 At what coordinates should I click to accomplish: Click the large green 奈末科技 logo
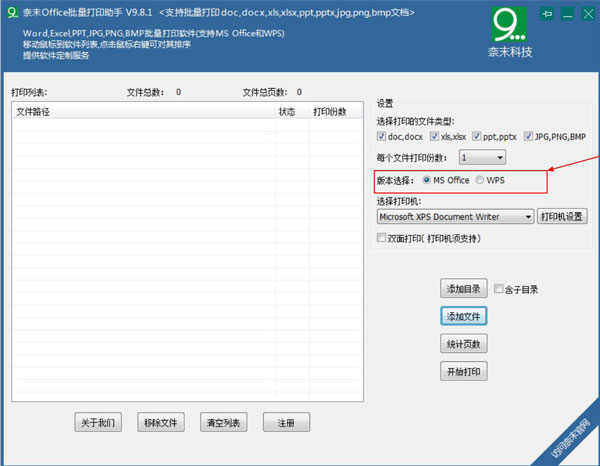[509, 24]
